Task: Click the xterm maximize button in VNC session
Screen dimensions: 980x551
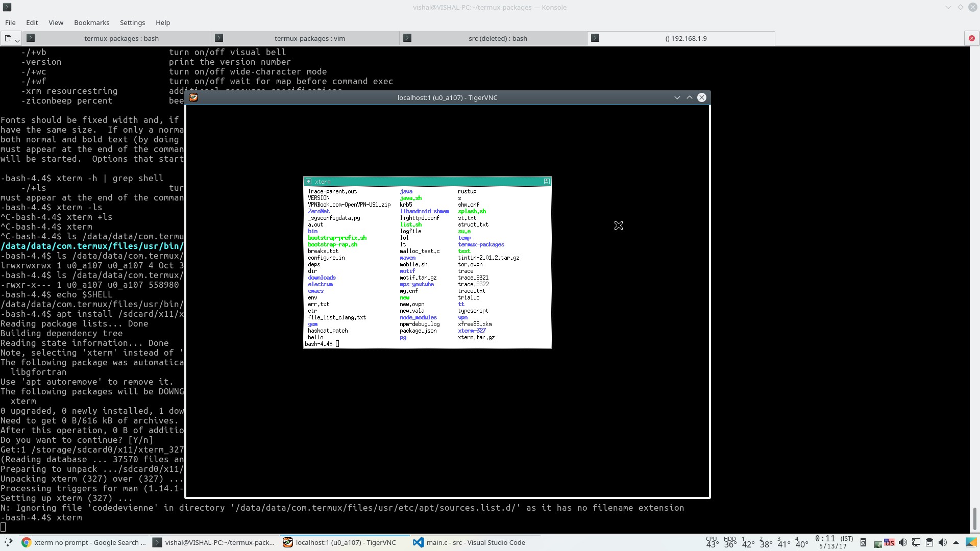Action: [x=547, y=181]
